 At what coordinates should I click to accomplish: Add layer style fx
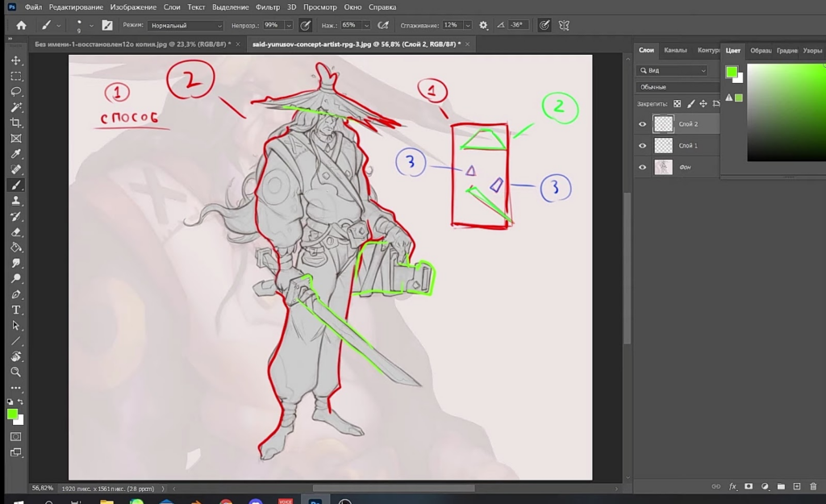[x=732, y=486]
